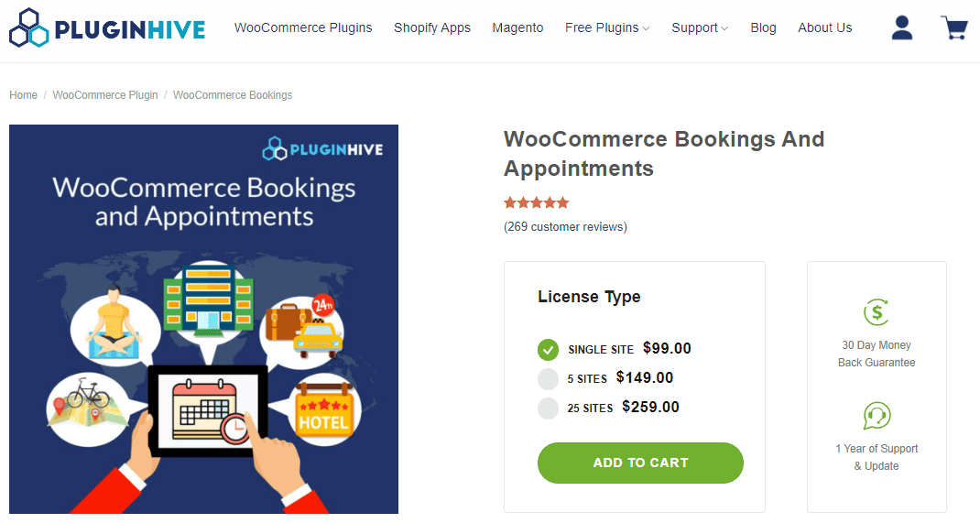
Task: Select the 5 Sites $149.00 license
Action: pyautogui.click(x=605, y=378)
